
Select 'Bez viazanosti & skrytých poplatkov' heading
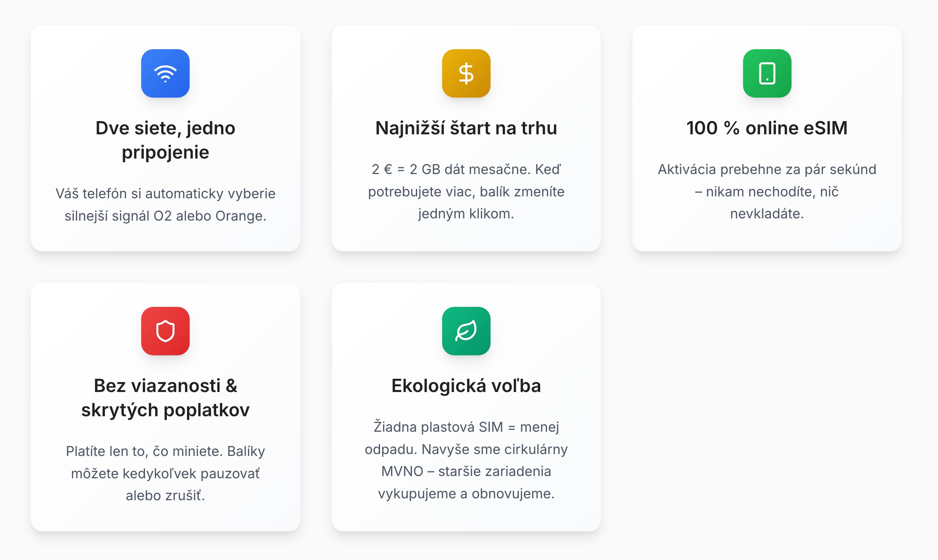click(x=165, y=398)
